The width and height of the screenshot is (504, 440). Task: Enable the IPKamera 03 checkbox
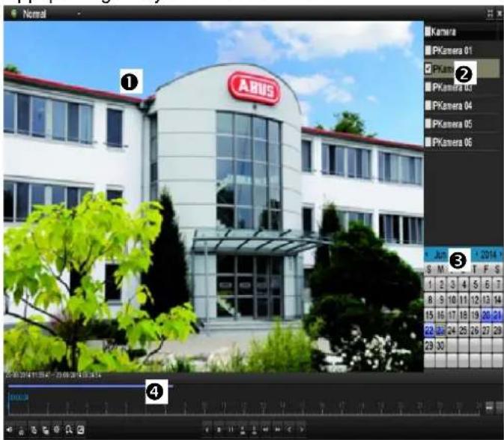coord(428,87)
